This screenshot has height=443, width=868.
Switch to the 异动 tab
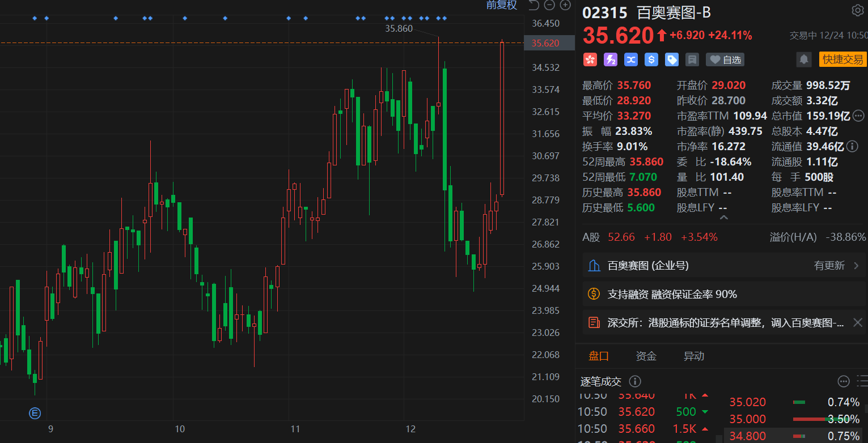pyautogui.click(x=693, y=356)
